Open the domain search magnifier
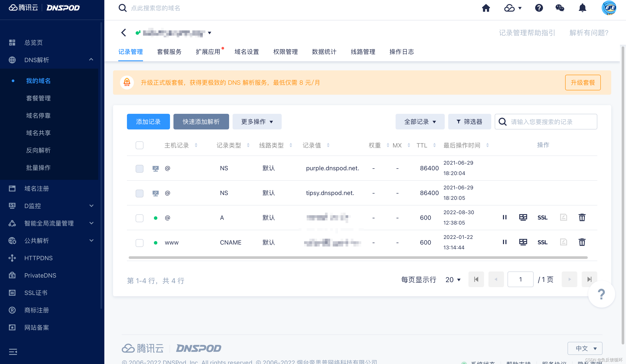The image size is (626, 364). [123, 8]
